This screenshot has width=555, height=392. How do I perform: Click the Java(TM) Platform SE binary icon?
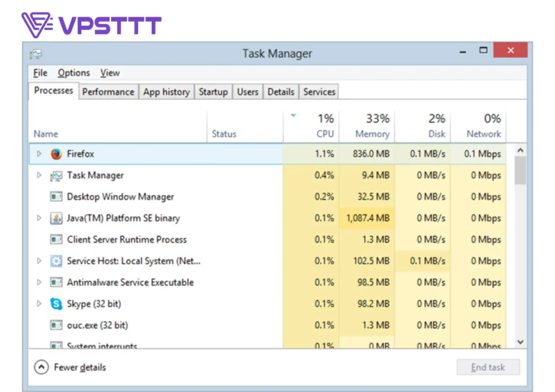56,218
